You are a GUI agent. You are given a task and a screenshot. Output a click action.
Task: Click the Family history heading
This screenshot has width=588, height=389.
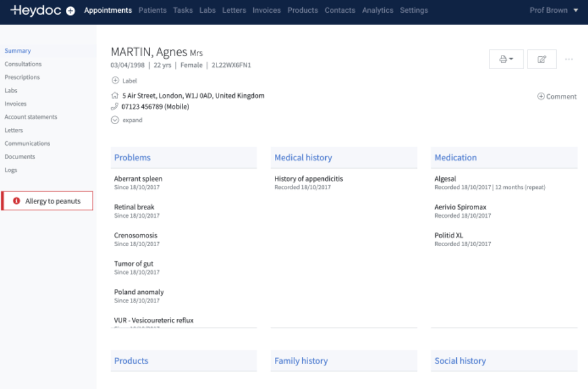301,361
